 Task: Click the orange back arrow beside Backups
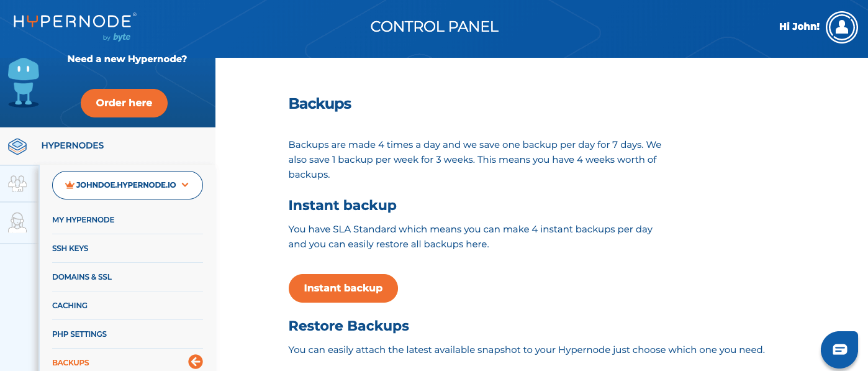196,362
